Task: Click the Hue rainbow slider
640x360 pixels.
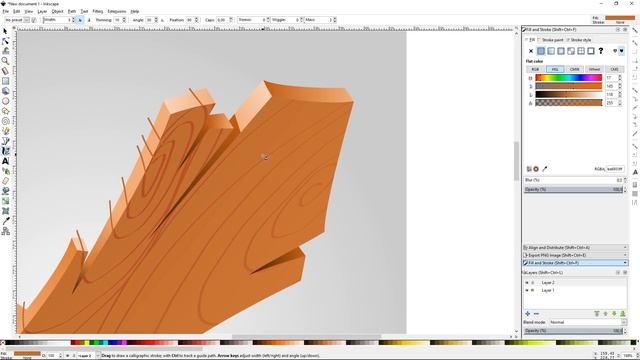Action: pyautogui.click(x=569, y=78)
